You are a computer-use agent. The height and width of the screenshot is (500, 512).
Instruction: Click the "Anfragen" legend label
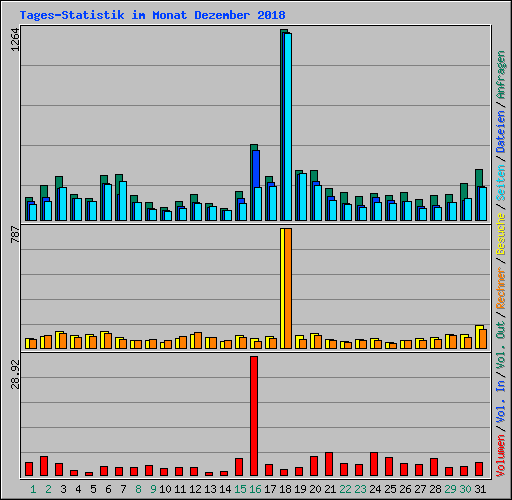(x=501, y=75)
